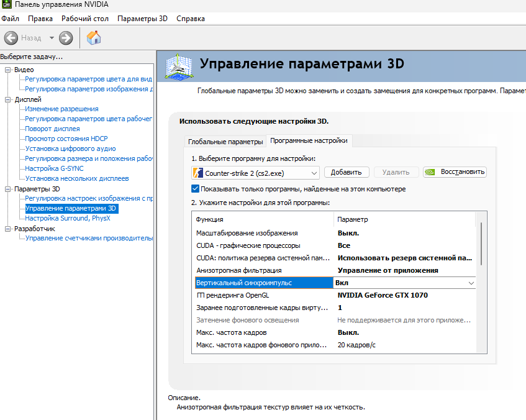
Task: Open Настройка G-SYNC in the tree
Action: pyautogui.click(x=55, y=168)
